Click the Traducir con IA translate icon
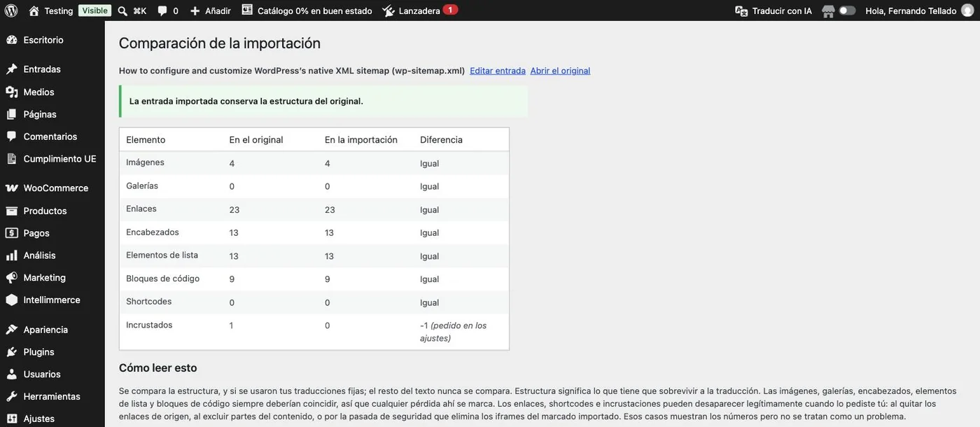980x427 pixels. point(741,10)
